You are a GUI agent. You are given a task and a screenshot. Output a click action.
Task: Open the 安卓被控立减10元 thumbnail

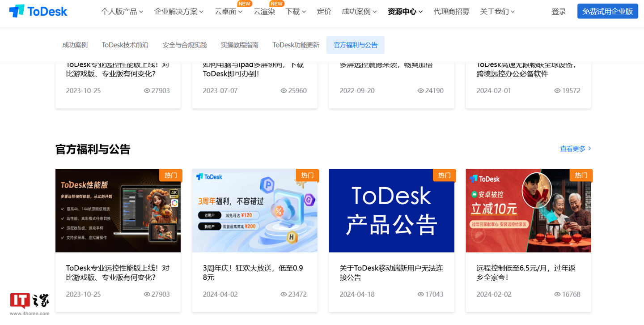pyautogui.click(x=528, y=210)
